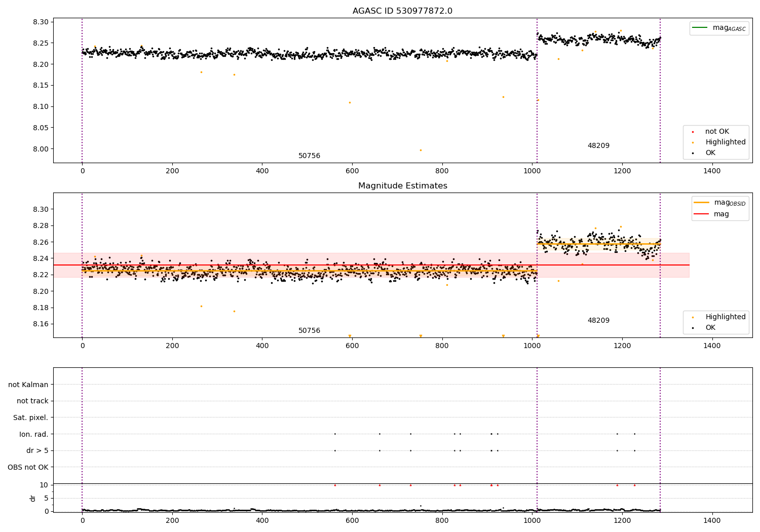The width and height of the screenshot is (760, 532).
Task: Click the '50756' label in Magnitude Estimates plot
Action: pyautogui.click(x=309, y=331)
